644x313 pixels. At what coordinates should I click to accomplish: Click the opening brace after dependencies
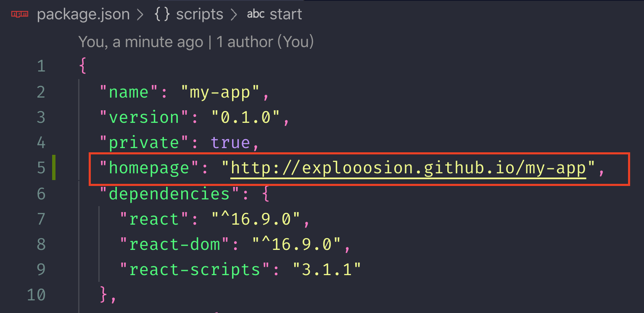pyautogui.click(x=266, y=194)
